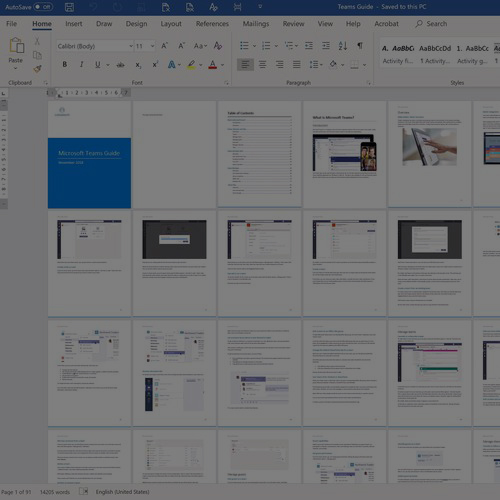Switch to the Acrobat tab

pyautogui.click(x=386, y=24)
